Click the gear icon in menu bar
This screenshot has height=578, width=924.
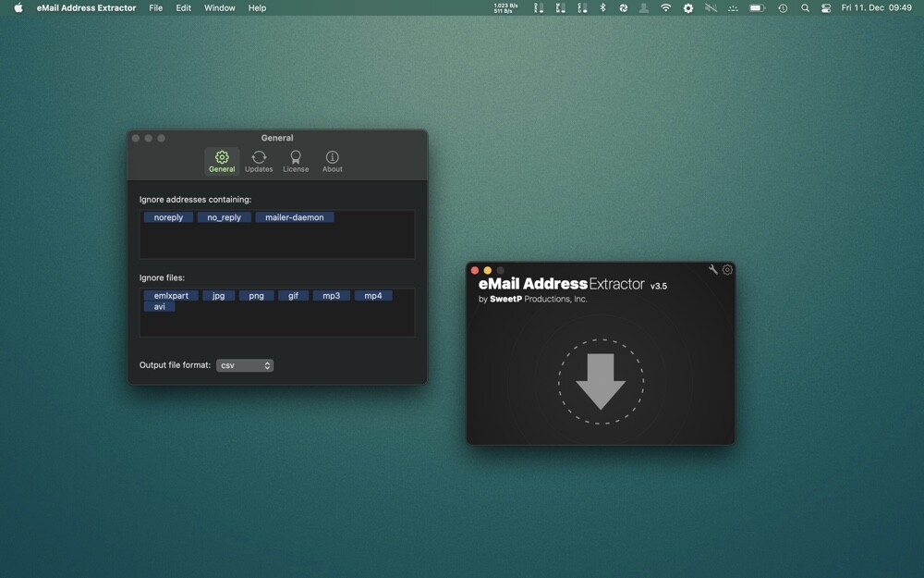(x=687, y=7)
